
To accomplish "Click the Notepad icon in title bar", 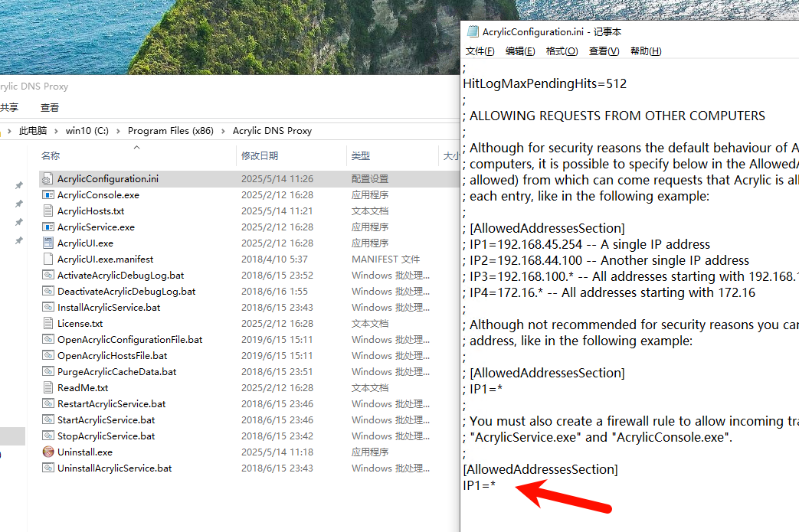I will click(x=473, y=32).
